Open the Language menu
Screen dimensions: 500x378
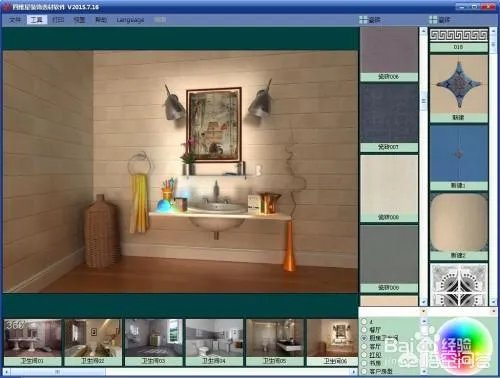point(130,20)
